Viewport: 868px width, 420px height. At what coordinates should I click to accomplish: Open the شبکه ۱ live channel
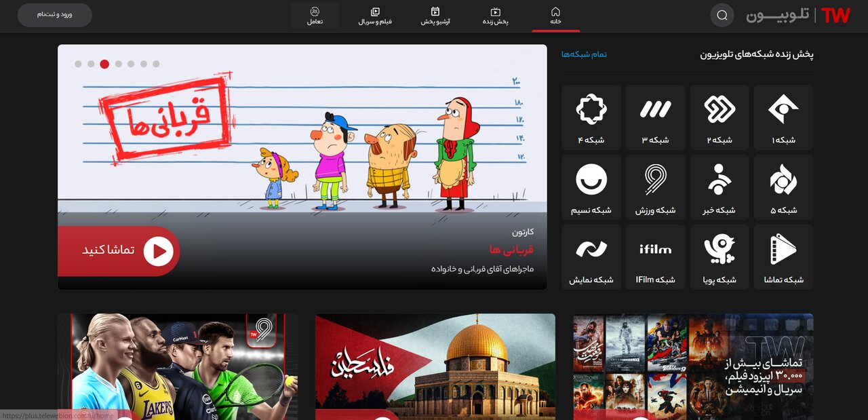(783, 117)
